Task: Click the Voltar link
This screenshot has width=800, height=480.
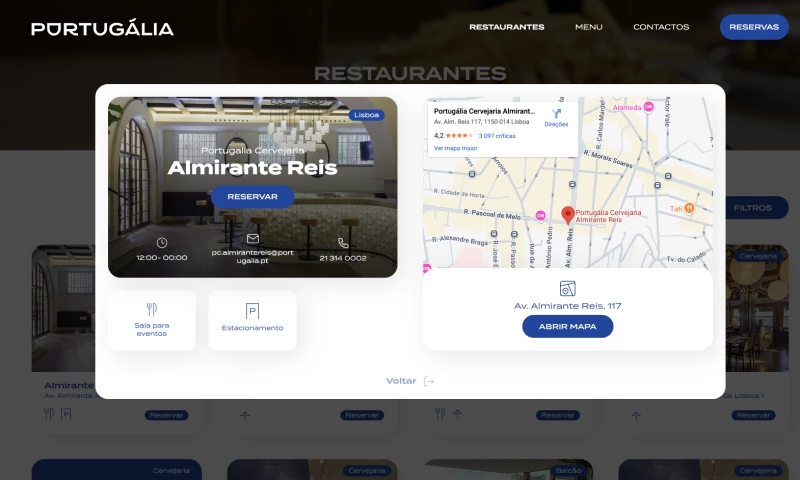Action: (401, 381)
